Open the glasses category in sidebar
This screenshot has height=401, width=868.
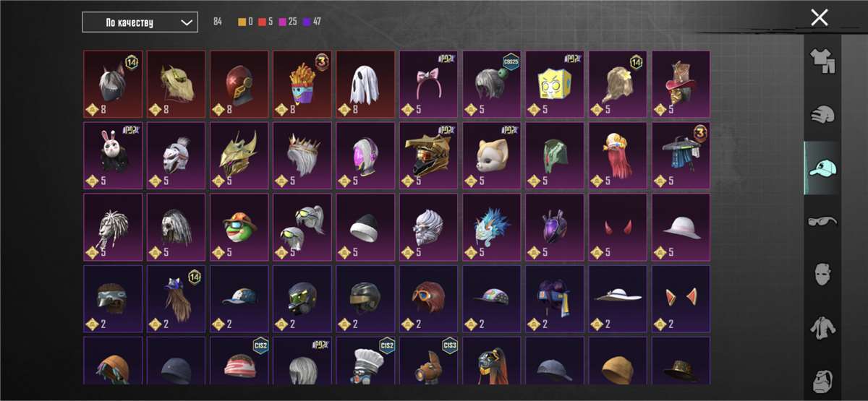click(822, 221)
